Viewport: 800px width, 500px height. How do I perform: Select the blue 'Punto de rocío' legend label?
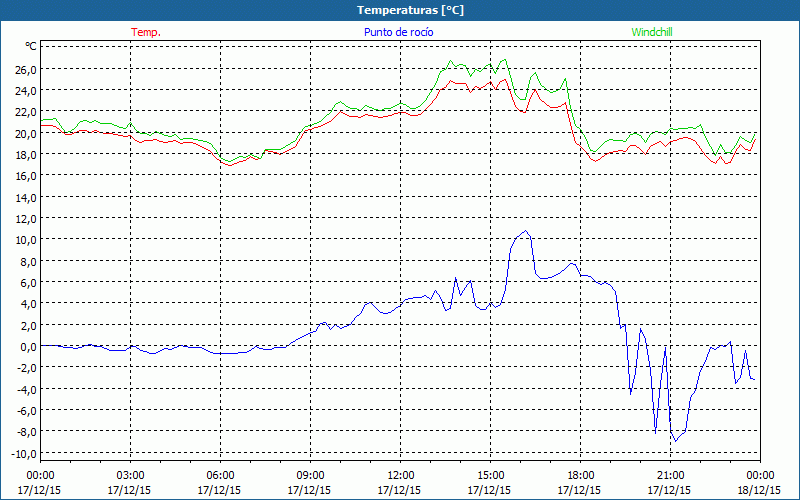coord(398,32)
